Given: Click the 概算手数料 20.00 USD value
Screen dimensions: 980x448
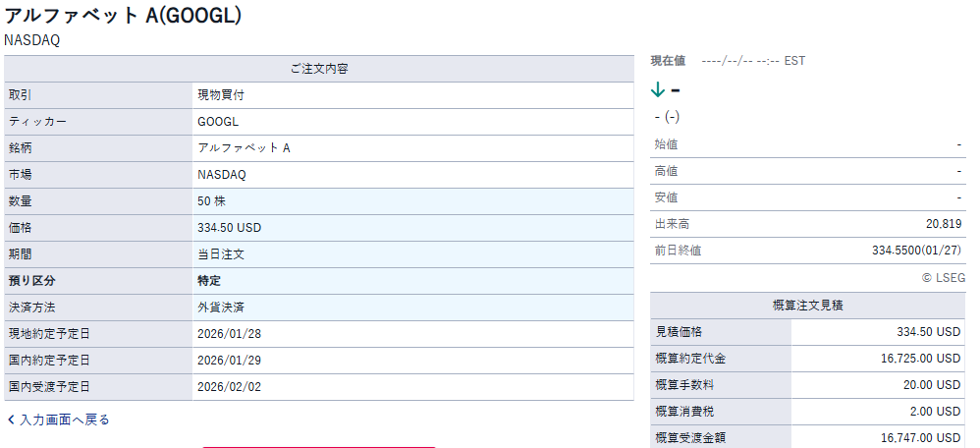Looking at the screenshot, I should [x=930, y=385].
